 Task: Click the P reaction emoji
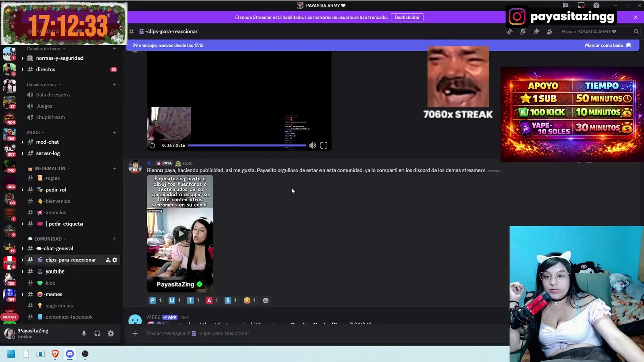155,300
